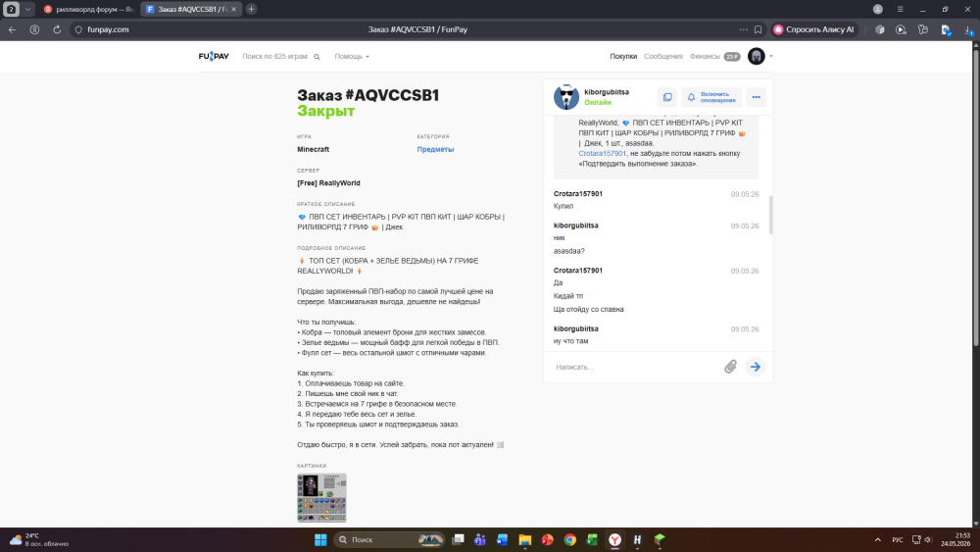Reload the current page
Image resolution: width=980 pixels, height=552 pixels.
click(x=57, y=29)
